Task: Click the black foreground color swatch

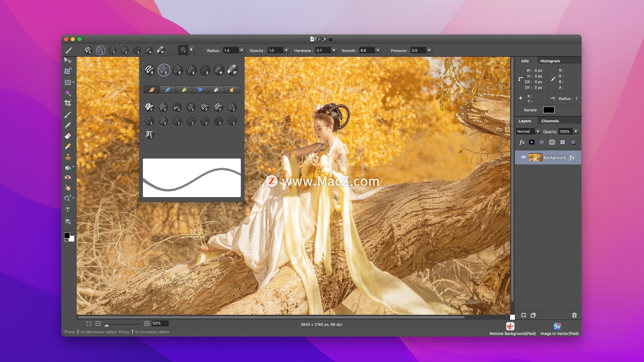Action: coord(67,235)
